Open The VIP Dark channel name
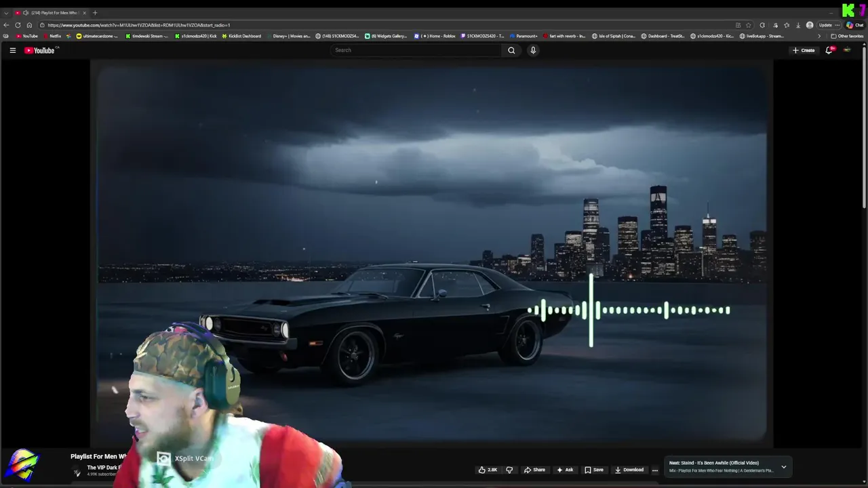The image size is (868, 488). 103,468
